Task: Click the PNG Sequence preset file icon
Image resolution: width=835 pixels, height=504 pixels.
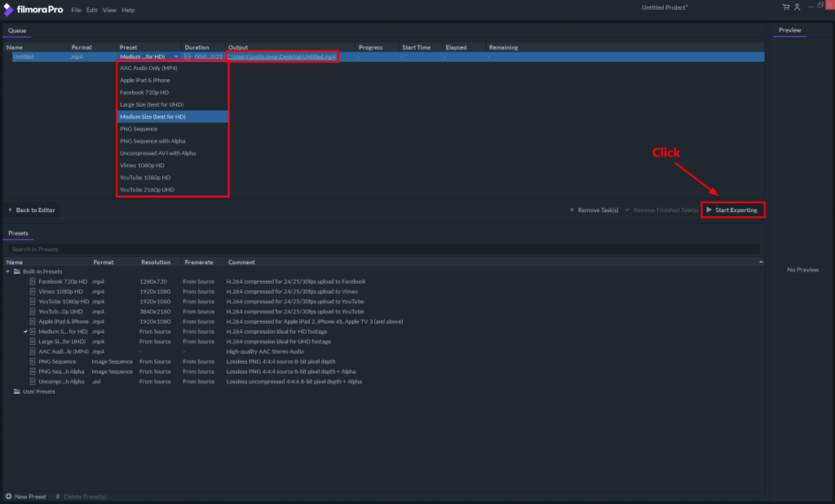Action: 33,362
